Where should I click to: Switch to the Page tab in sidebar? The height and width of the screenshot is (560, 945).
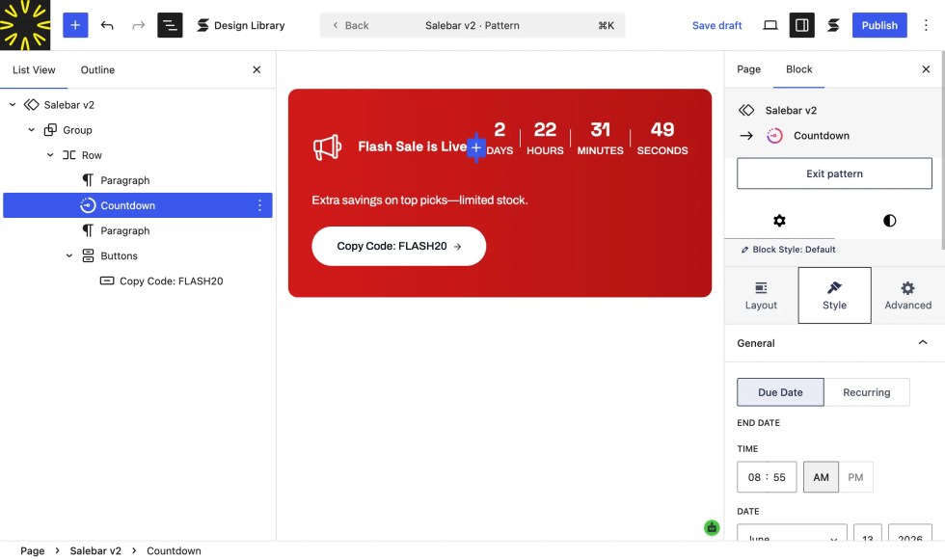[x=748, y=69]
